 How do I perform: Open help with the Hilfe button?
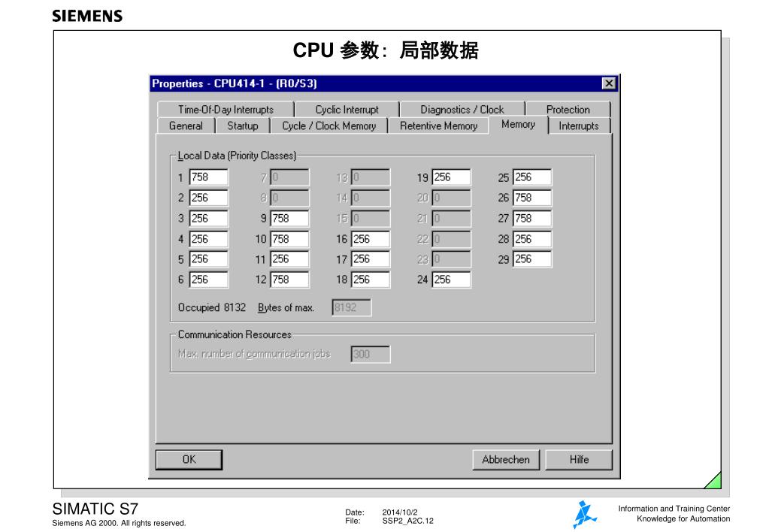579,459
